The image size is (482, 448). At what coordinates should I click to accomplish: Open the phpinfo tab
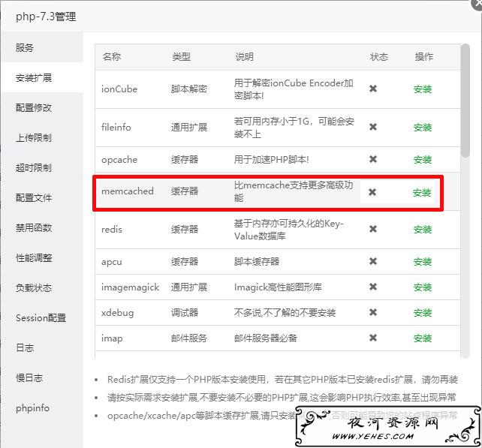42,408
